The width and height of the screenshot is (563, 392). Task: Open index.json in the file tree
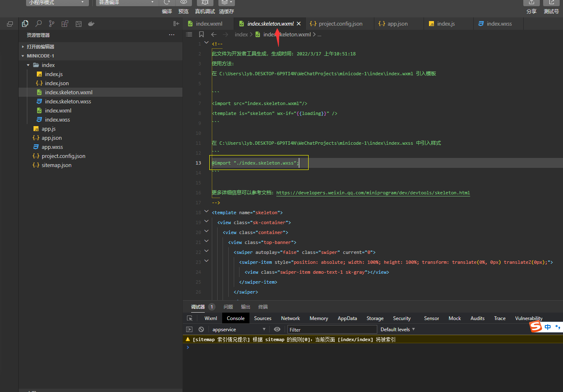pos(101,83)
